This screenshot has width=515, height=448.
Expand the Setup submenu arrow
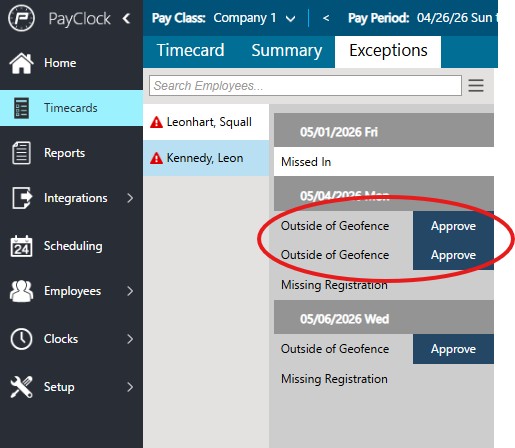click(x=130, y=387)
